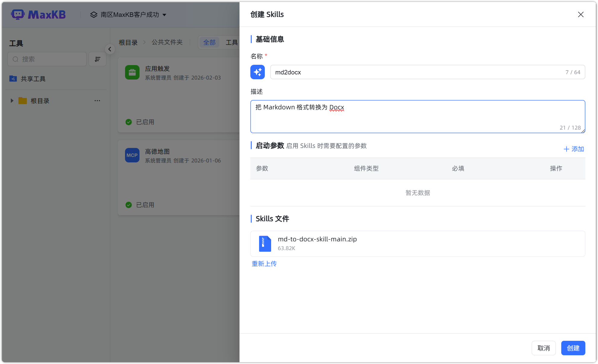Expand the 根目录 tree node
Viewport: 598px width, 364px height.
coord(12,101)
